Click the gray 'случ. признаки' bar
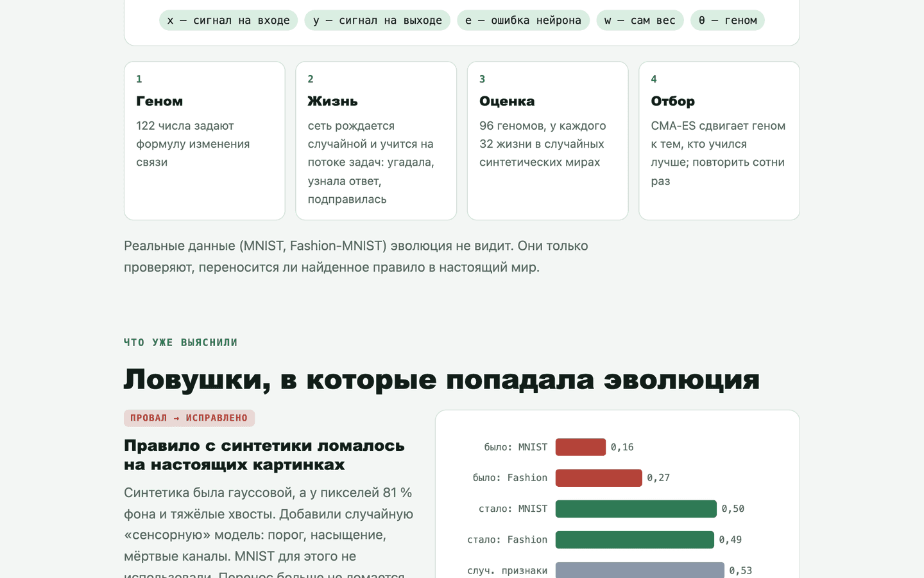The image size is (924, 578). 640,570
